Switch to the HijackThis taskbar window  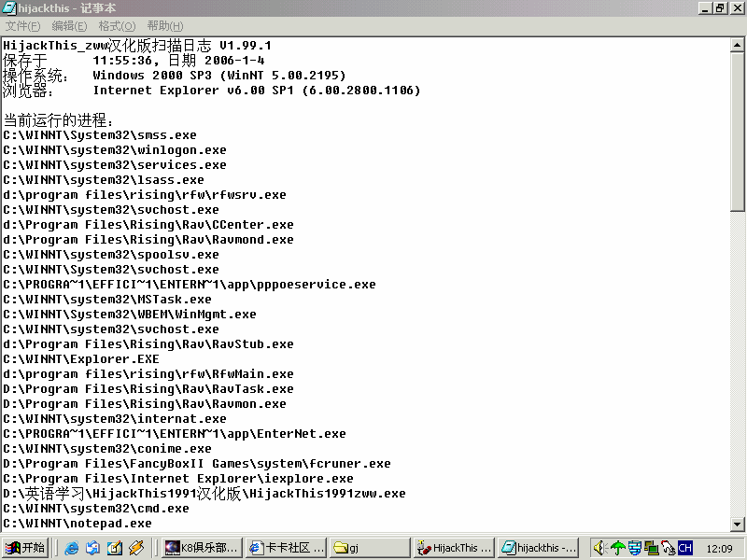(454, 548)
